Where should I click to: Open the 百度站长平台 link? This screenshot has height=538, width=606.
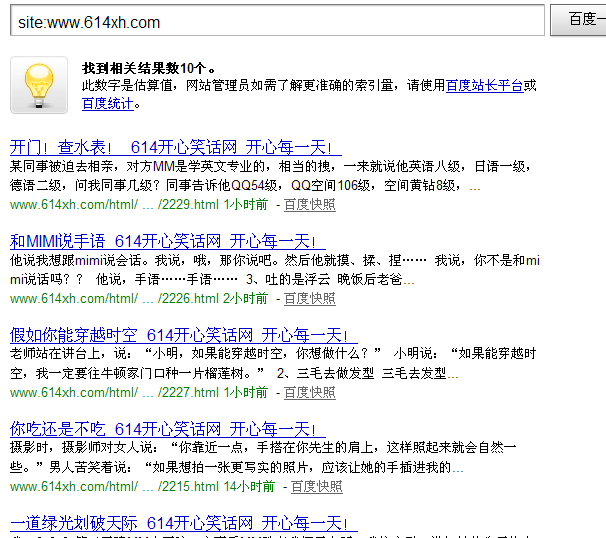coord(484,86)
